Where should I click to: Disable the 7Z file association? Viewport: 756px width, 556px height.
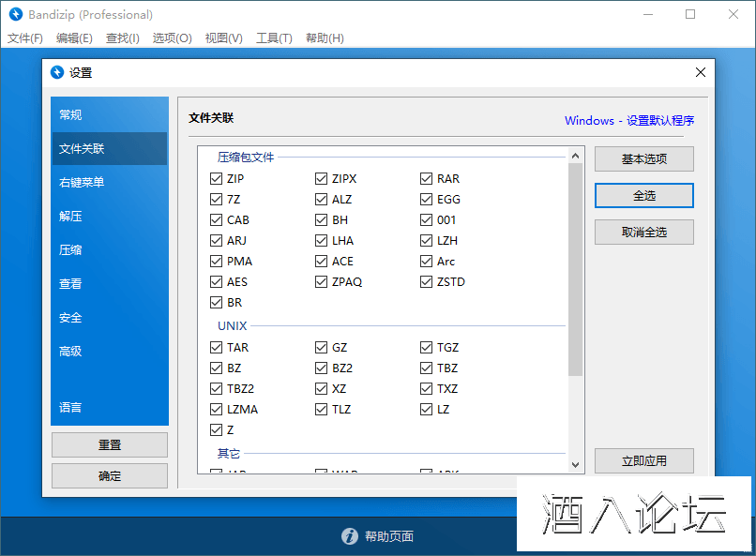[x=217, y=200]
